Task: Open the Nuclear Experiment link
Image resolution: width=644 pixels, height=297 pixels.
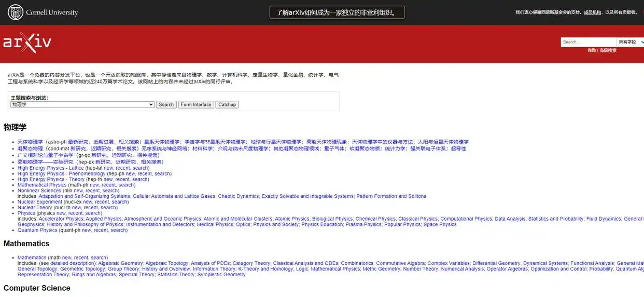Action: [x=40, y=202]
